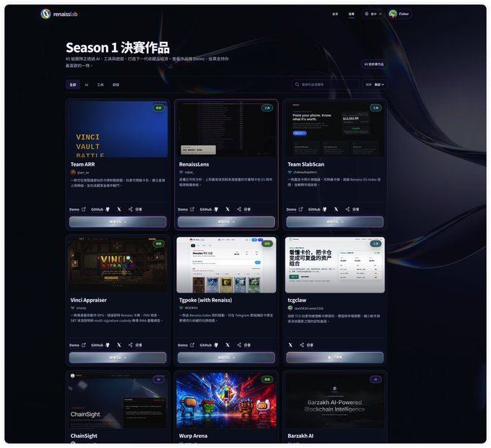This screenshot has width=491, height=448.
Task: Click the Team ARR project title
Action: point(82,164)
